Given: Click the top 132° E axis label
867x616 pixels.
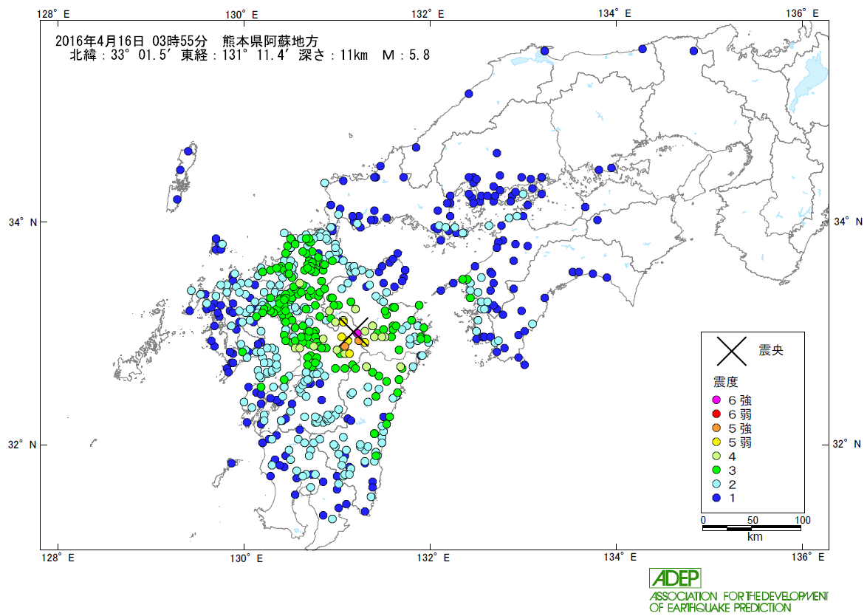Looking at the screenshot, I should (428, 14).
